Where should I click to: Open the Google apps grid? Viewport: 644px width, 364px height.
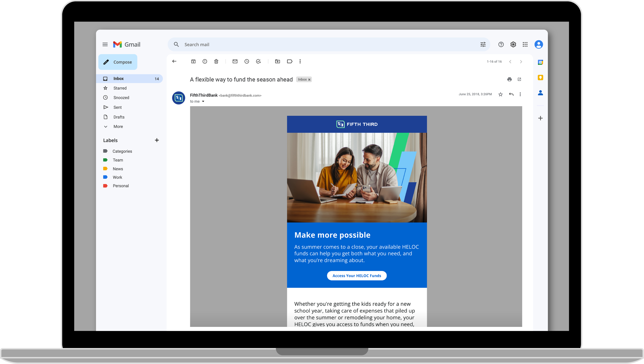[x=525, y=45]
